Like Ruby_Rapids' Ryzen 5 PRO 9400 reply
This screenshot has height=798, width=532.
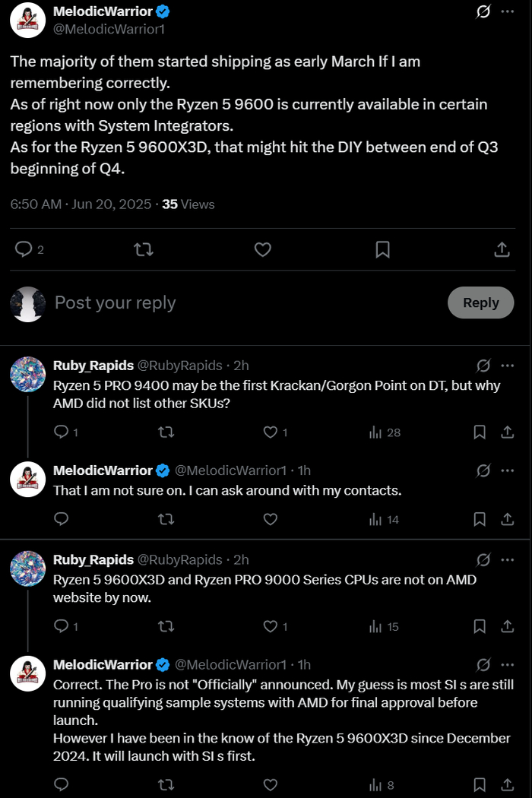[x=271, y=432]
